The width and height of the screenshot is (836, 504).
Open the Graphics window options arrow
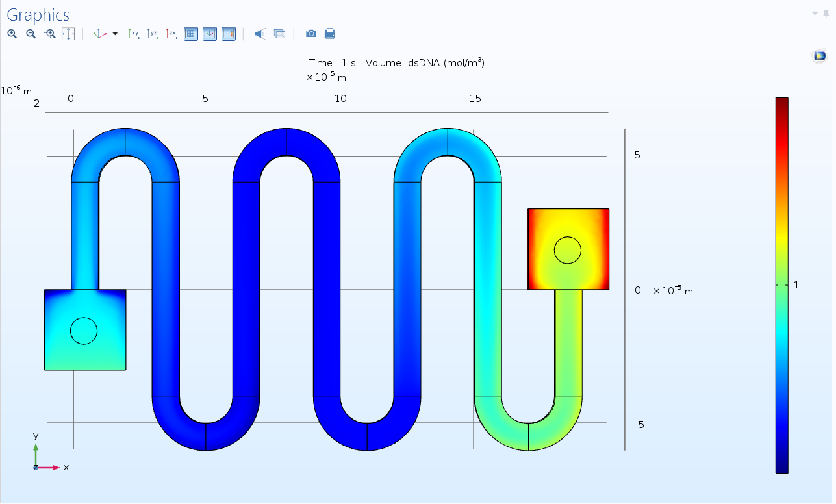815,13
